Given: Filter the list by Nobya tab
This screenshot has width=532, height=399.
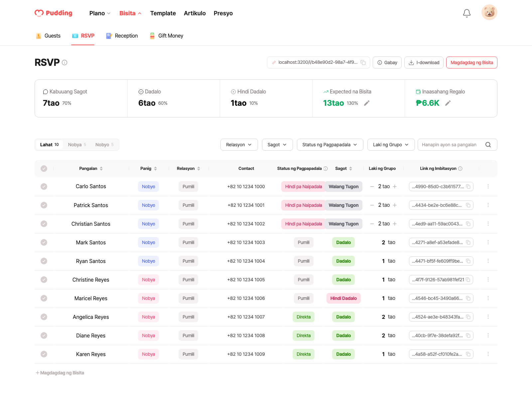Looking at the screenshot, I should point(77,145).
